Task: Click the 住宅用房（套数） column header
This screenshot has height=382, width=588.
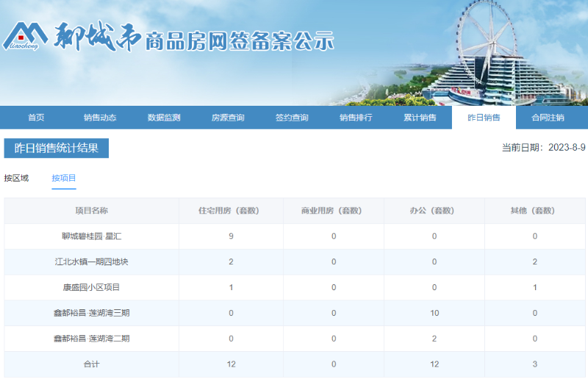Action: click(x=231, y=211)
